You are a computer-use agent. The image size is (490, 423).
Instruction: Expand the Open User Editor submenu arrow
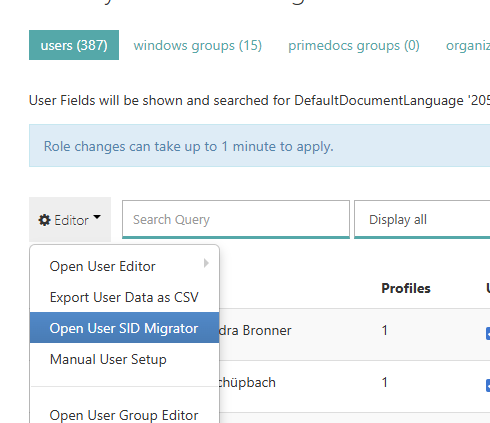(x=206, y=263)
